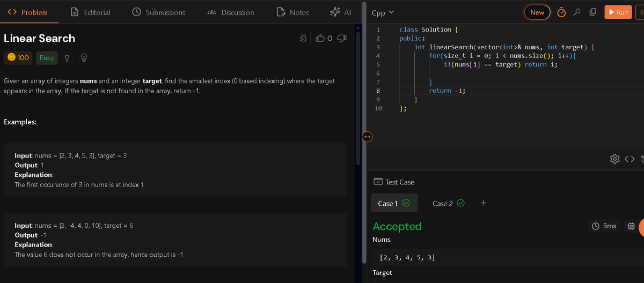Click the first example's Input line
Viewport: 644px width, 283px height.
coord(70,155)
